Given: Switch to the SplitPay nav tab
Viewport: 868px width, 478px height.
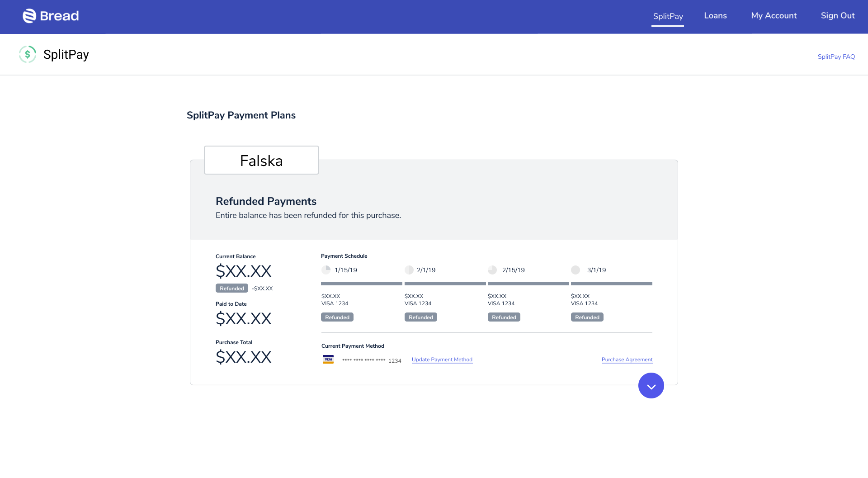Looking at the screenshot, I should pyautogui.click(x=668, y=16).
